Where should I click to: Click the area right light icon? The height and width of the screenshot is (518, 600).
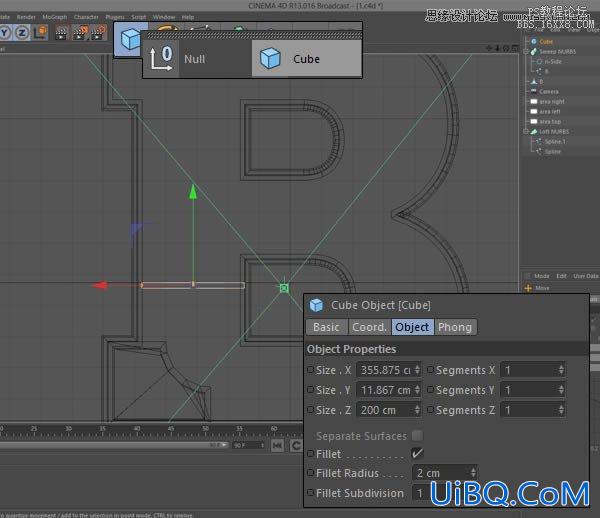(x=533, y=101)
